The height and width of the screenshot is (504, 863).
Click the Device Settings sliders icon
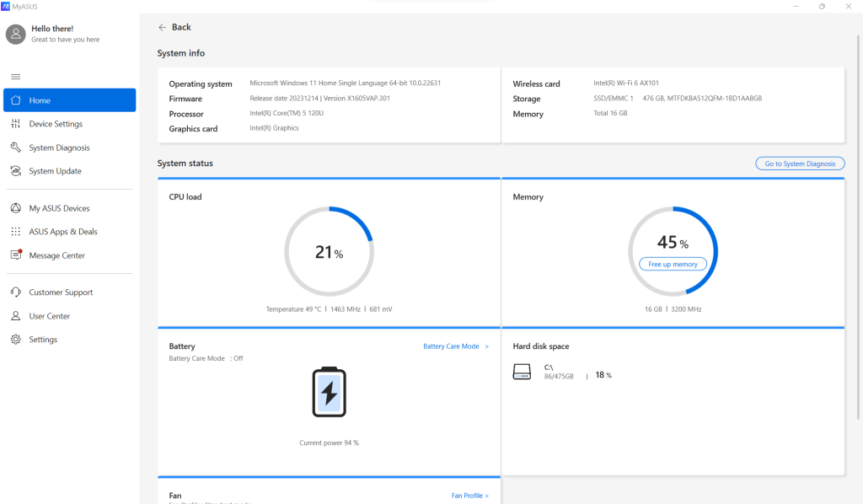tap(15, 124)
